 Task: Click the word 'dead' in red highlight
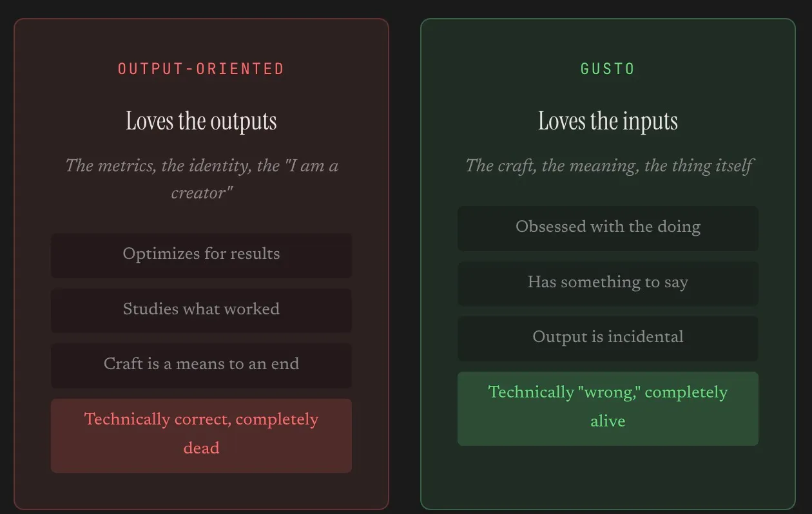[201, 448]
